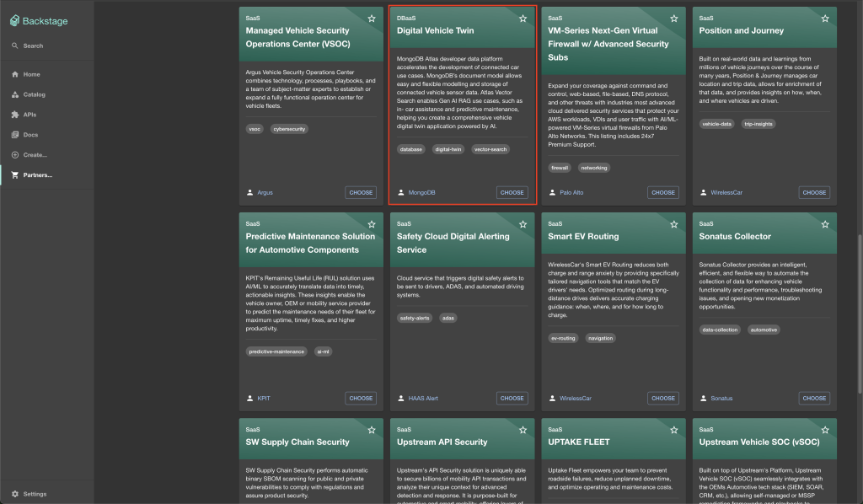
Task: Favorite the Digital Vehicle Twin card
Action: (x=522, y=18)
